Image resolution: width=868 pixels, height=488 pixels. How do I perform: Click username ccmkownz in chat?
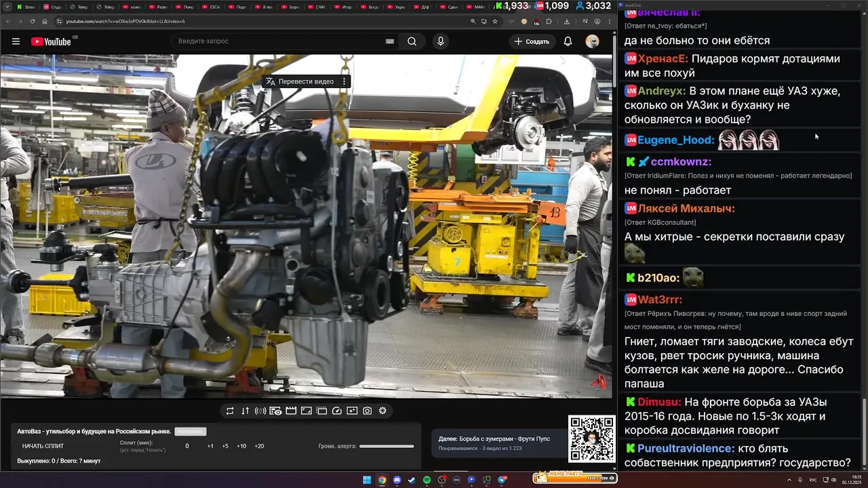click(x=681, y=162)
